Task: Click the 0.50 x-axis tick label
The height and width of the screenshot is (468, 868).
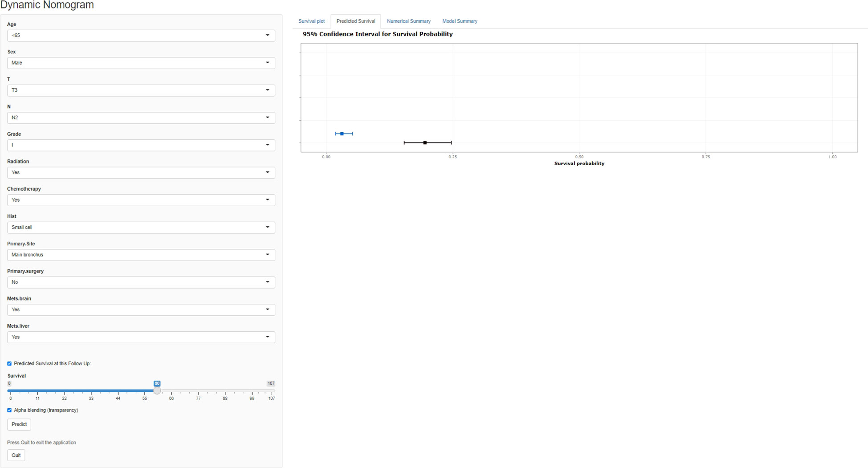Action: (x=579, y=157)
